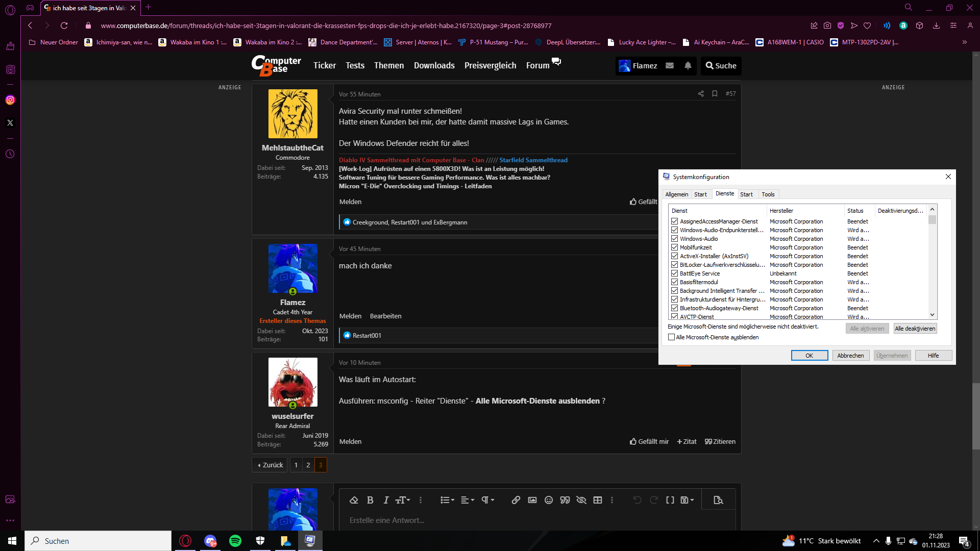Open the smiley emoji picker
The width and height of the screenshot is (980, 551).
click(x=548, y=500)
